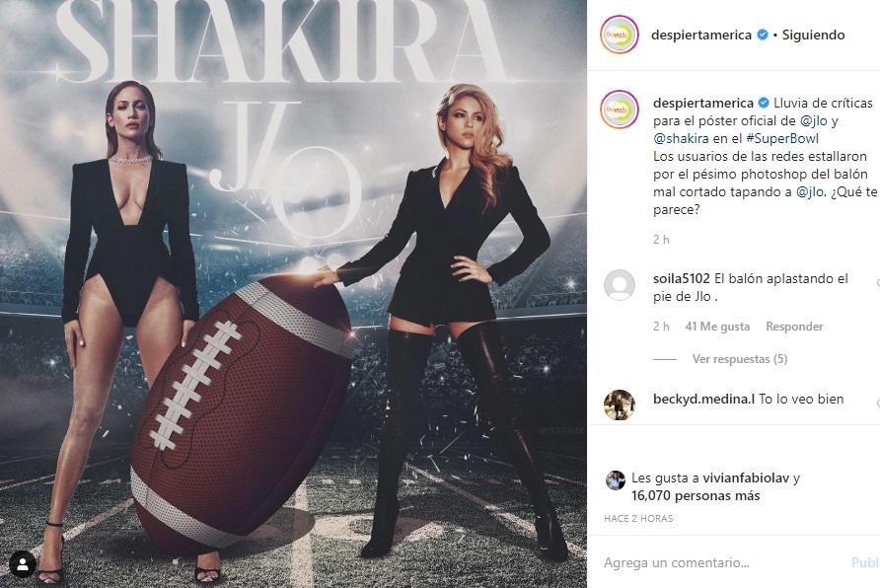The width and height of the screenshot is (880, 588).
Task: Click the tagged people icon on photo
Action: tap(23, 565)
